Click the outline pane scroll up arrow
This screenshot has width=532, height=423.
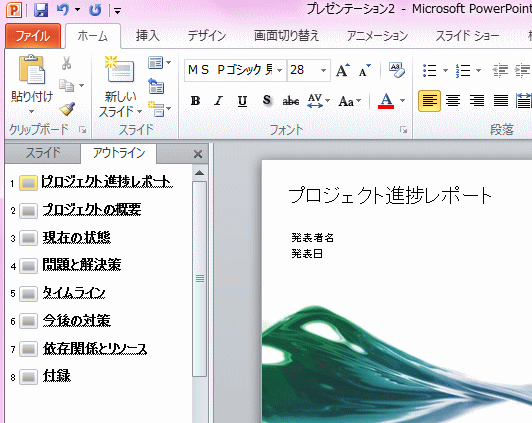coord(200,173)
